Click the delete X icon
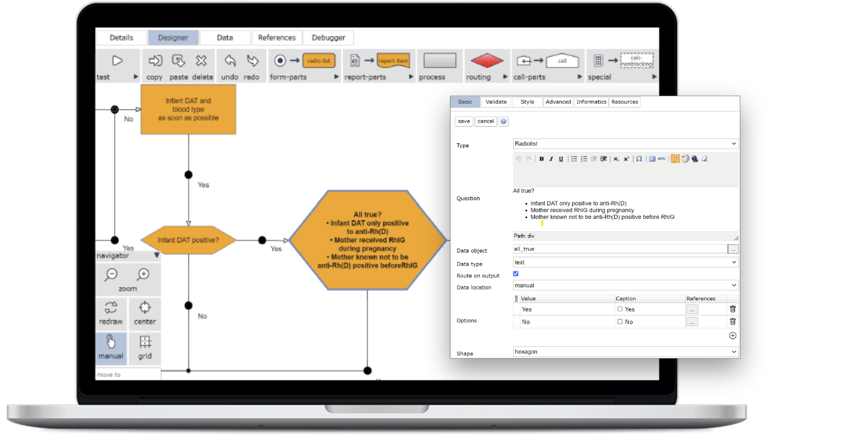This screenshot has height=443, width=868. tap(201, 61)
